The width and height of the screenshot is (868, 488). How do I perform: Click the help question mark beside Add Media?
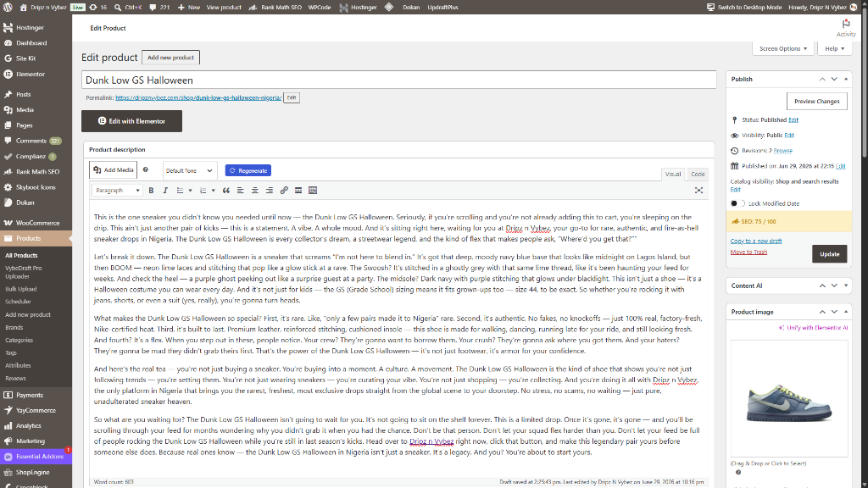coord(146,169)
